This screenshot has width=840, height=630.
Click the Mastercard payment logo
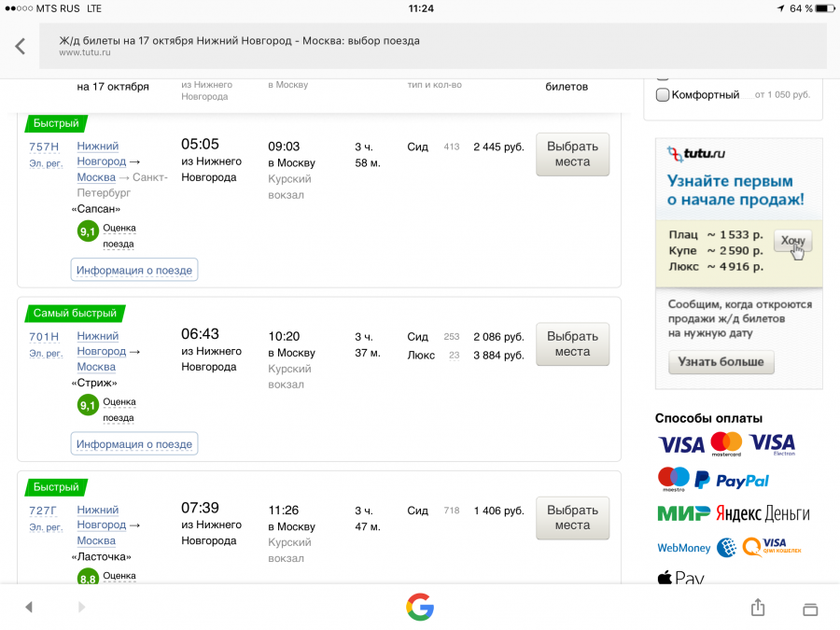pyautogui.click(x=726, y=444)
